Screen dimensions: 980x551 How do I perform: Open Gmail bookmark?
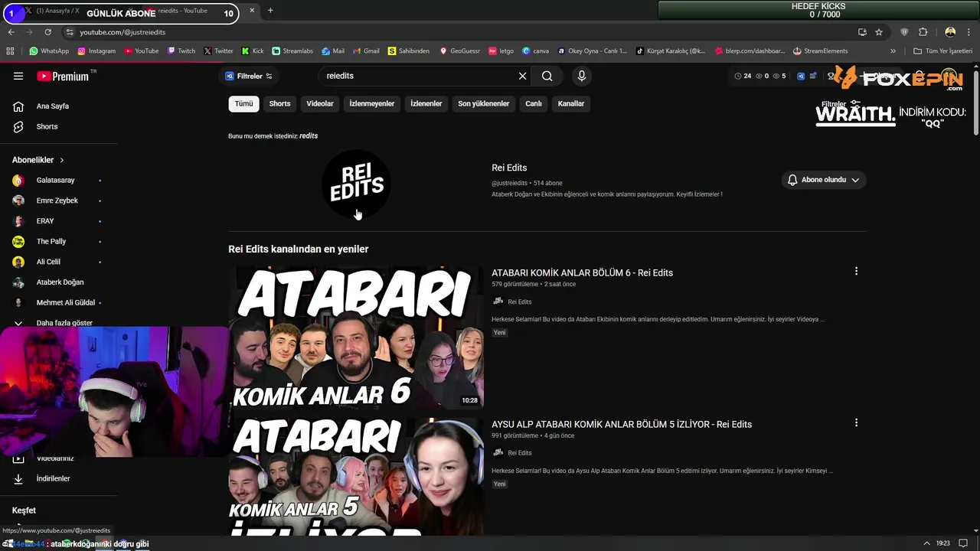(366, 51)
